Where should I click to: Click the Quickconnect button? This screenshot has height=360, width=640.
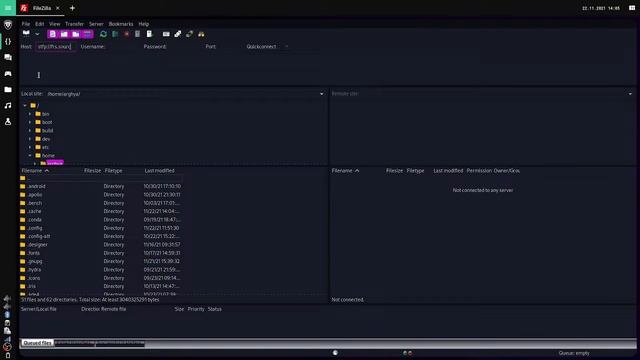(x=261, y=47)
